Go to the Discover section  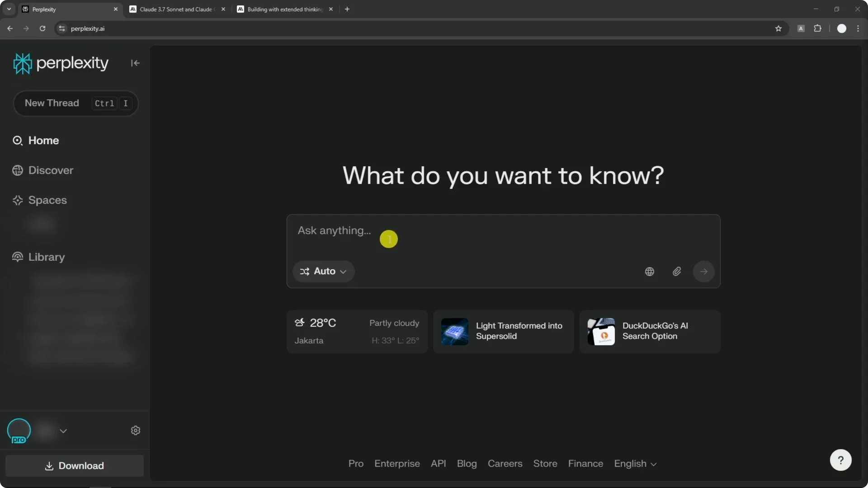coord(50,170)
